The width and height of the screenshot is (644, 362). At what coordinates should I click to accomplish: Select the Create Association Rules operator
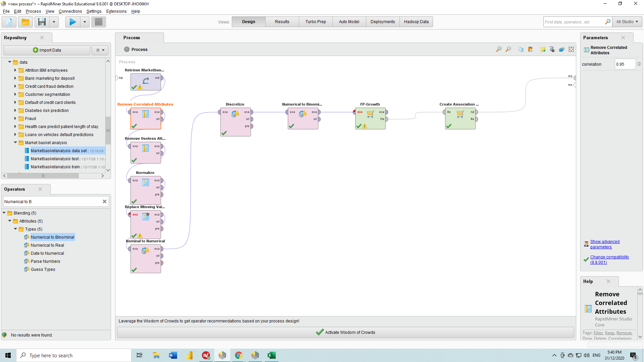coord(461,118)
